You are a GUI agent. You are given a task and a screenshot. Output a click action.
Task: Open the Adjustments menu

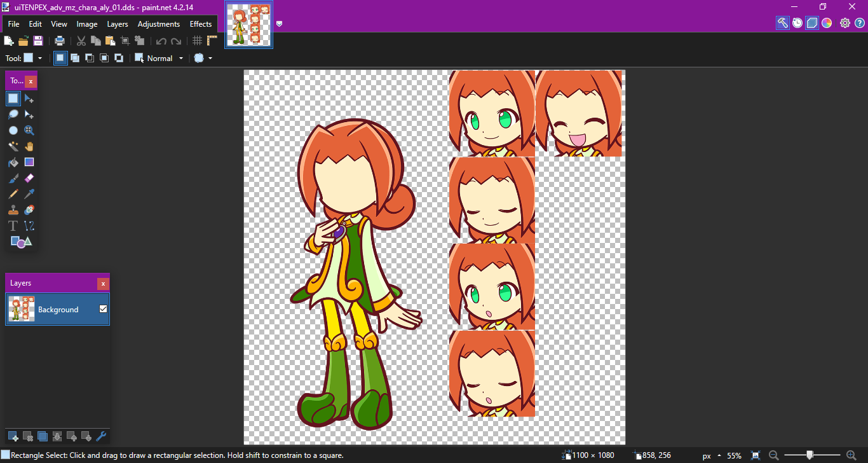159,24
